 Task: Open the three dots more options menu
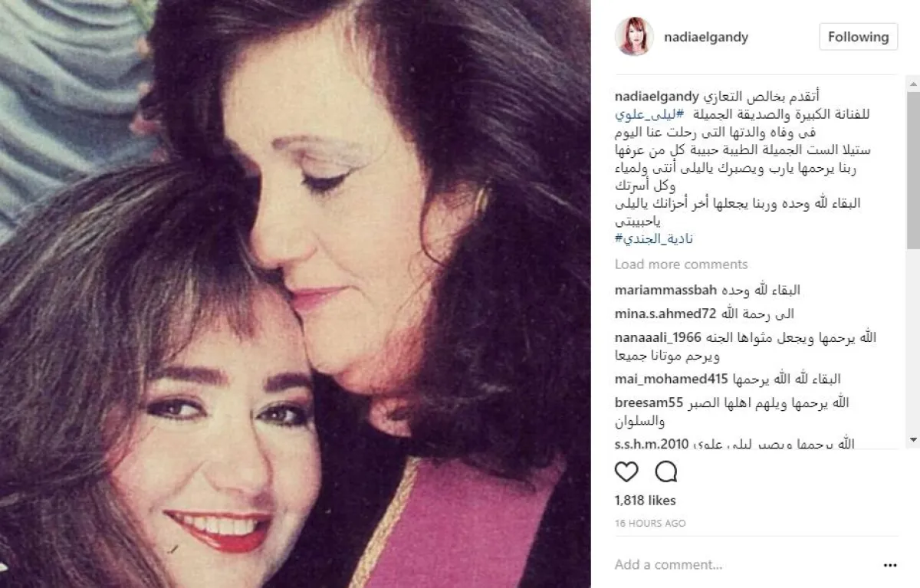[x=890, y=565]
